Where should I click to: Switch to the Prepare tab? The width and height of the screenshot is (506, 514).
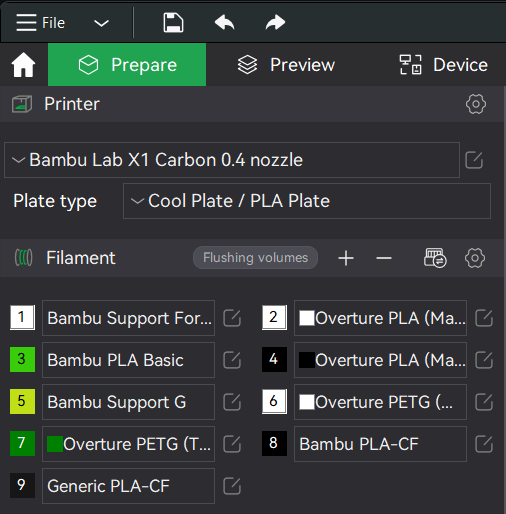tap(127, 64)
